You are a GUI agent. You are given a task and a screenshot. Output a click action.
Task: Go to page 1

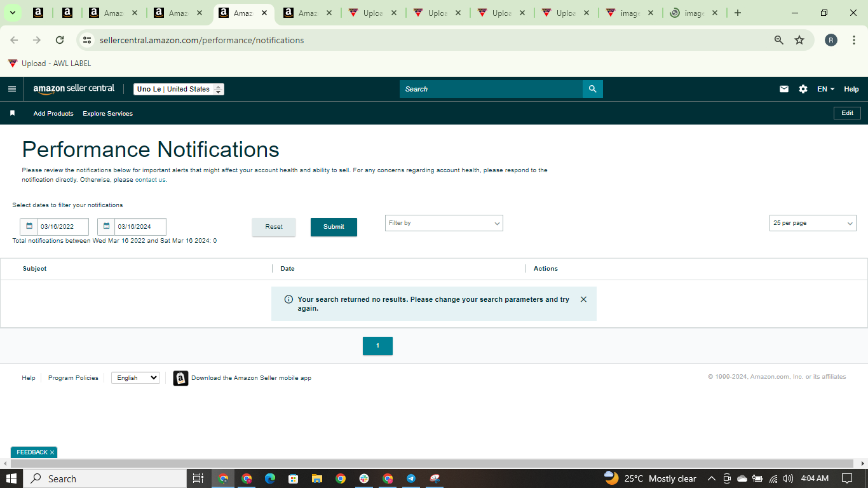377,346
